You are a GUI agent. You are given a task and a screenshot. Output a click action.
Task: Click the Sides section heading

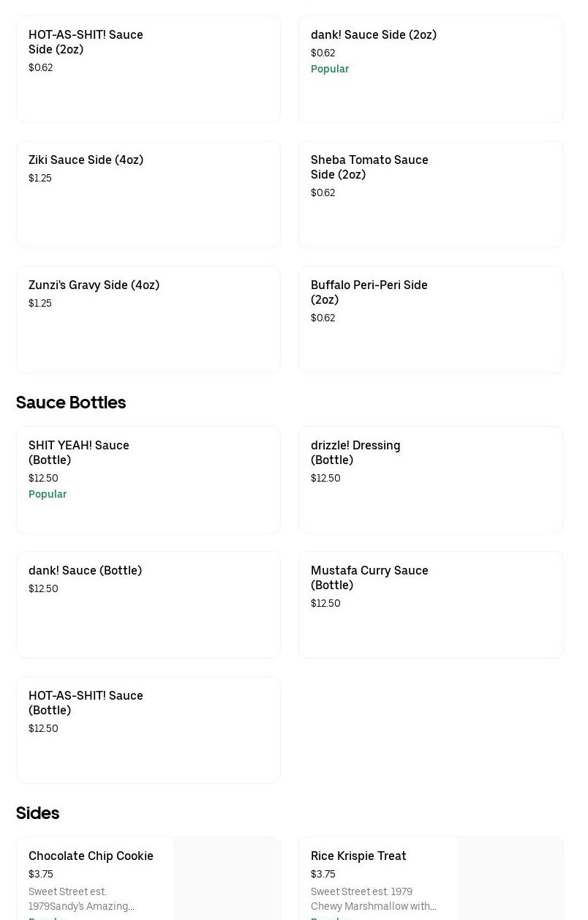[x=37, y=813]
